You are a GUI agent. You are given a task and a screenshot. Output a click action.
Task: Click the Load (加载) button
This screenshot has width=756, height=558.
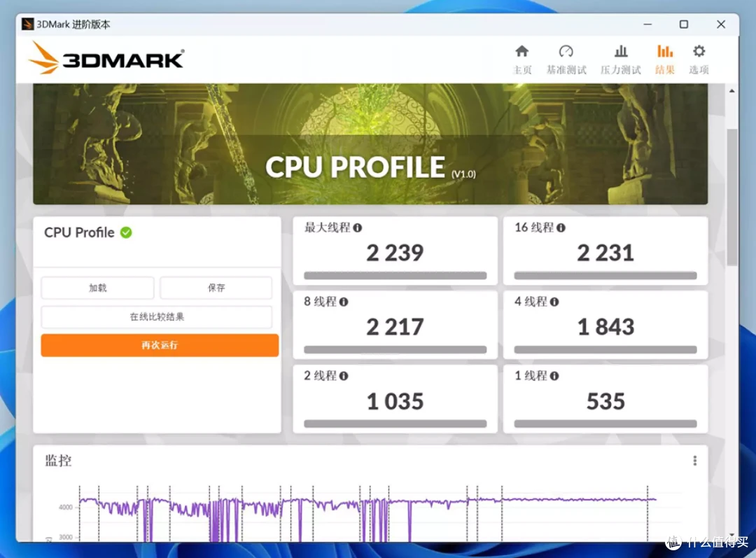pyautogui.click(x=97, y=288)
